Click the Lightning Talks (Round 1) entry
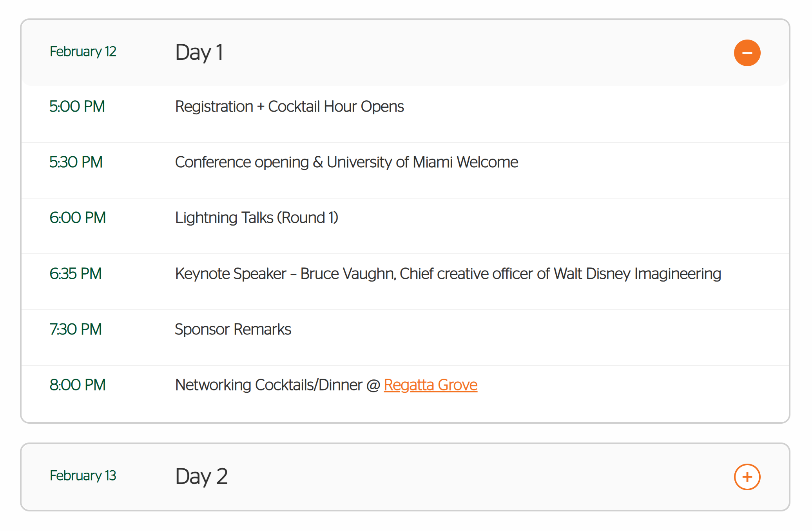The height and width of the screenshot is (531, 812). coord(256,218)
